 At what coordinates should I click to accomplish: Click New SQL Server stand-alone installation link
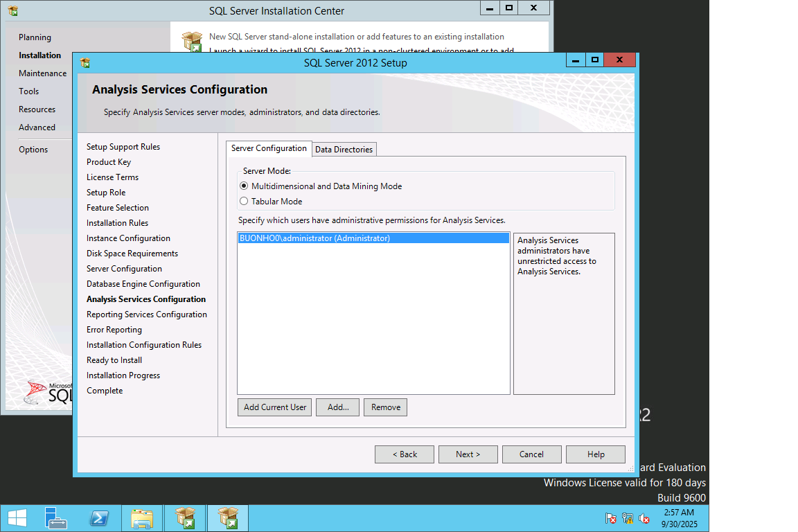[x=356, y=37]
